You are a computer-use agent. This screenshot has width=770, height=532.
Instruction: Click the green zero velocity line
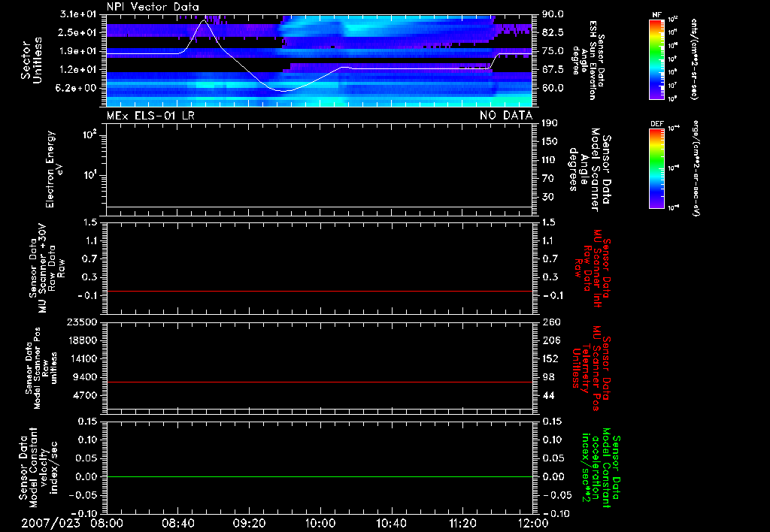point(320,476)
